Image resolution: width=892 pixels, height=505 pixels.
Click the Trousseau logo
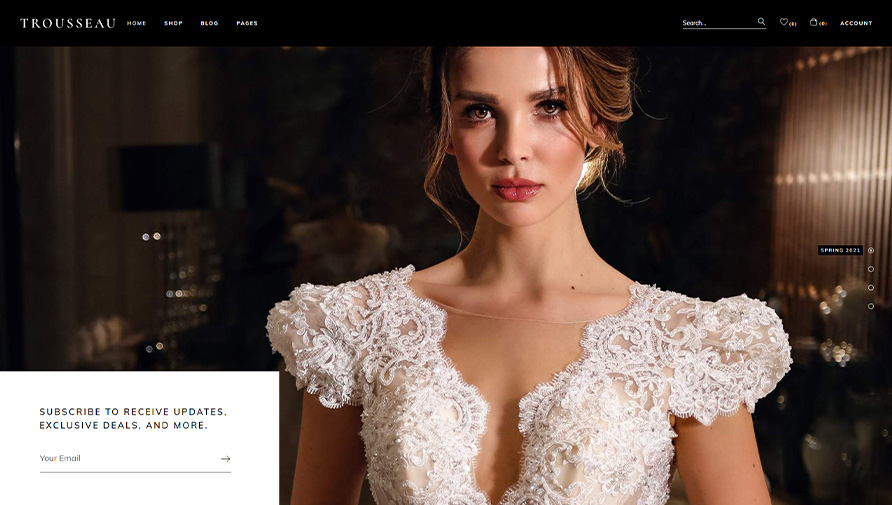[68, 23]
